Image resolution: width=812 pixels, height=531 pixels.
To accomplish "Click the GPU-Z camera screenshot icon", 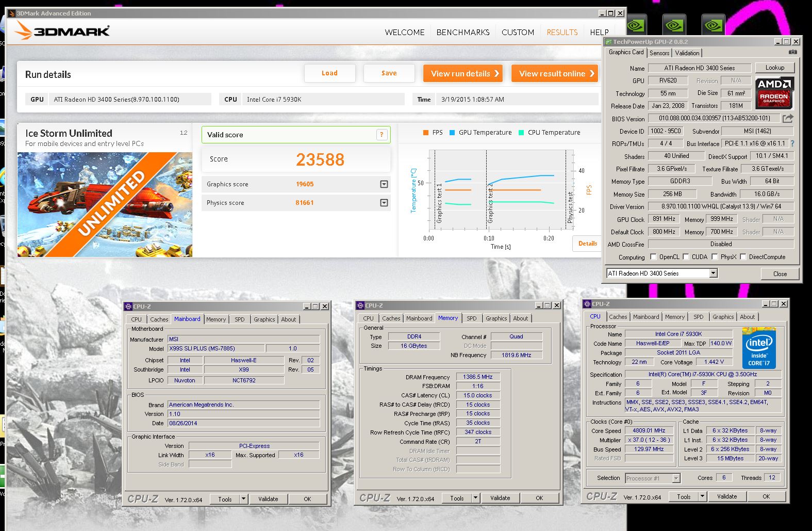I will pos(792,52).
